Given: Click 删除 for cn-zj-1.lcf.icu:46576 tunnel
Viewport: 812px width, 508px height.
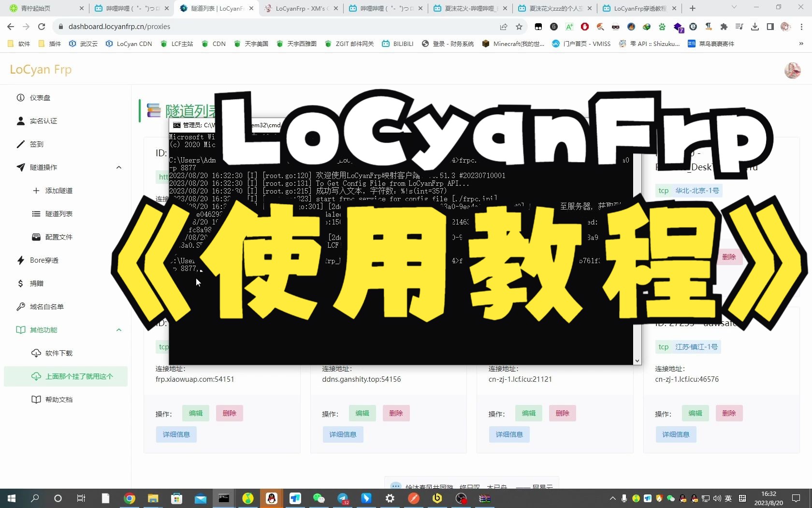Looking at the screenshot, I should click(729, 413).
